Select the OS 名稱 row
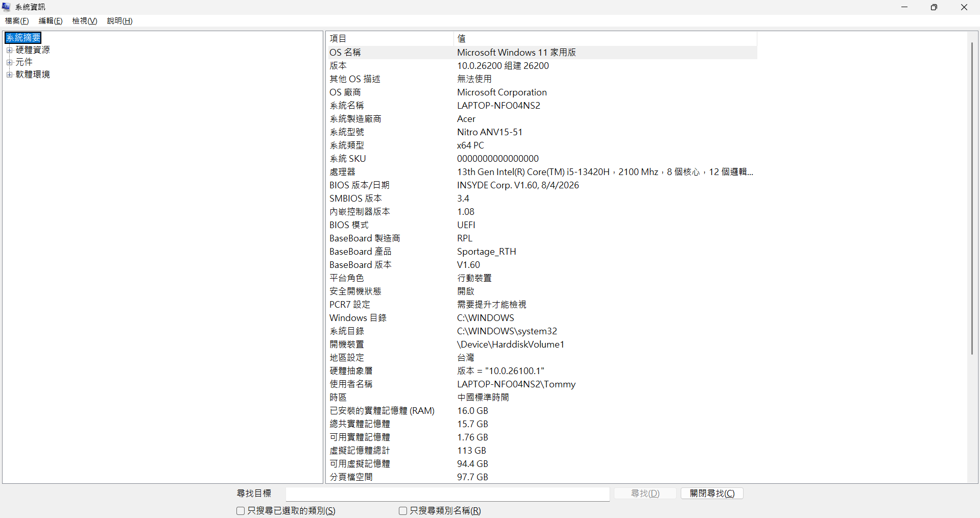Image resolution: width=980 pixels, height=518 pixels. pos(541,53)
